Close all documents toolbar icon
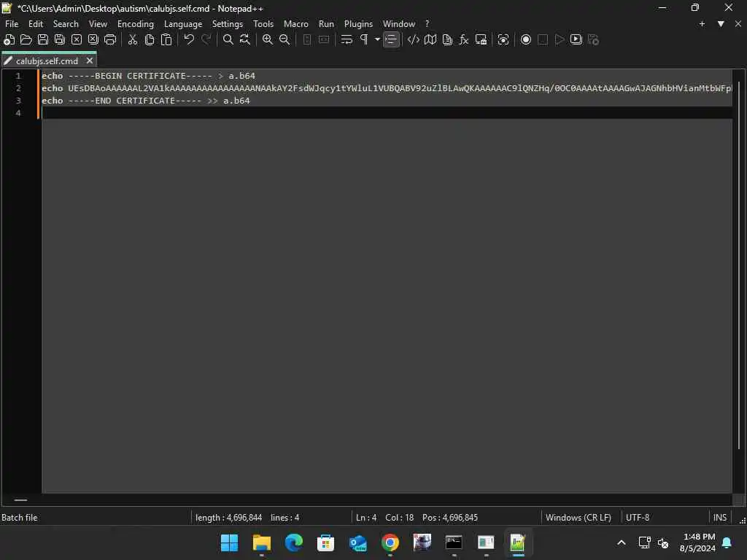This screenshot has width=747, height=560. tap(93, 39)
